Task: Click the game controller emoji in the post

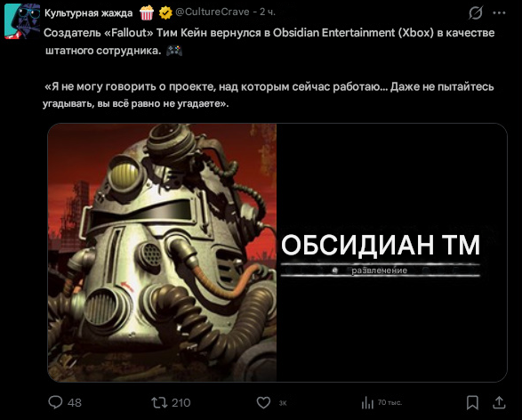Action: click(x=174, y=51)
